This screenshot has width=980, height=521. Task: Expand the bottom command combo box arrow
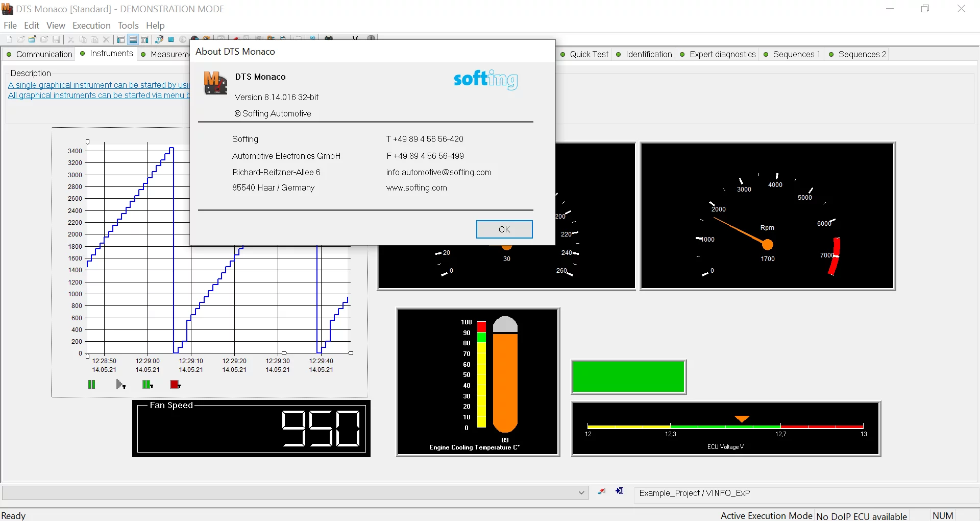coord(581,493)
